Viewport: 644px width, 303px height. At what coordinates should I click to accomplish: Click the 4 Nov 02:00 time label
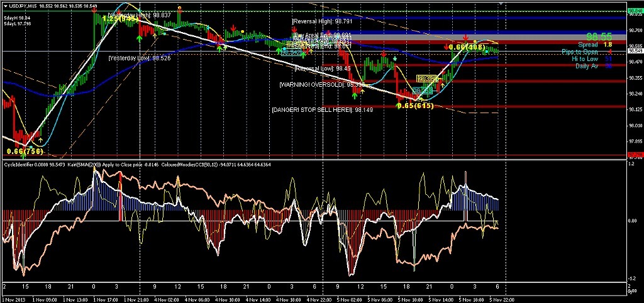point(167,300)
